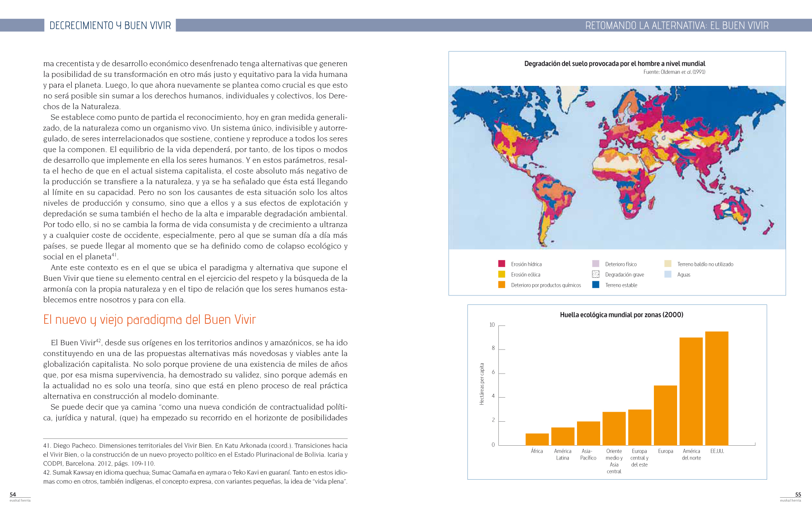Click heading 'El nuevo y viejo paradigma del Buen Vivir'
The image size is (812, 520).
(x=150, y=319)
